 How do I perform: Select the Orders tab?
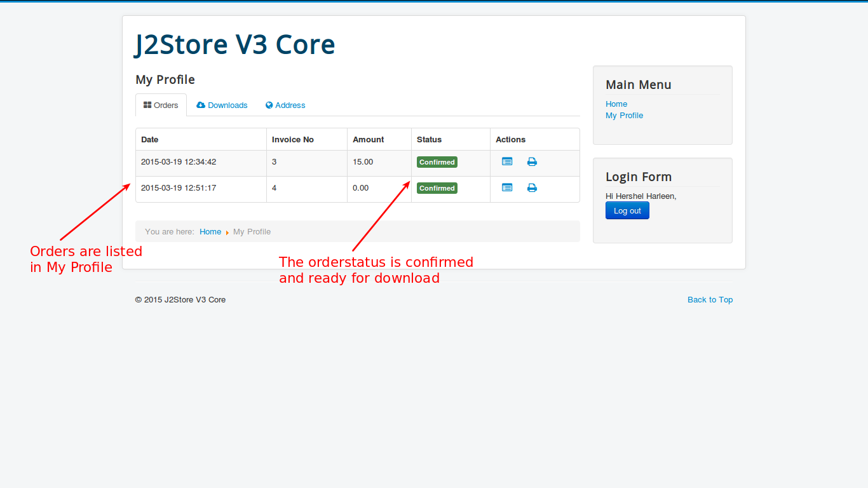(161, 105)
